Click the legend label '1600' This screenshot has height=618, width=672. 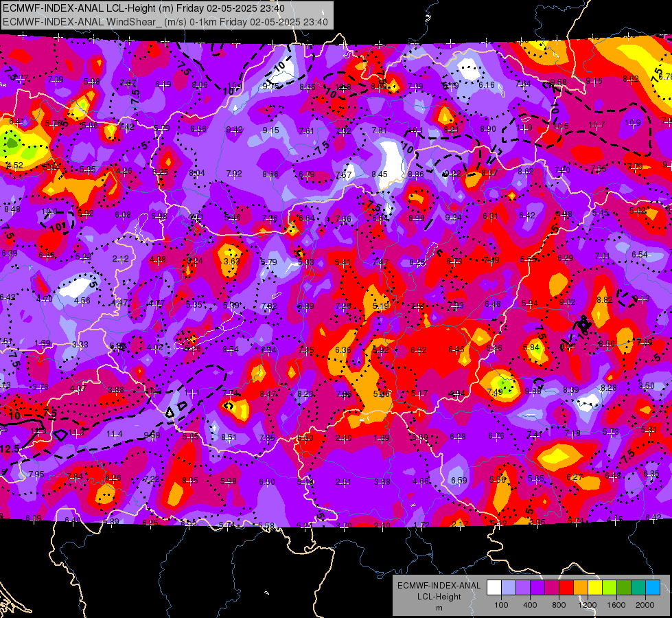(x=616, y=605)
